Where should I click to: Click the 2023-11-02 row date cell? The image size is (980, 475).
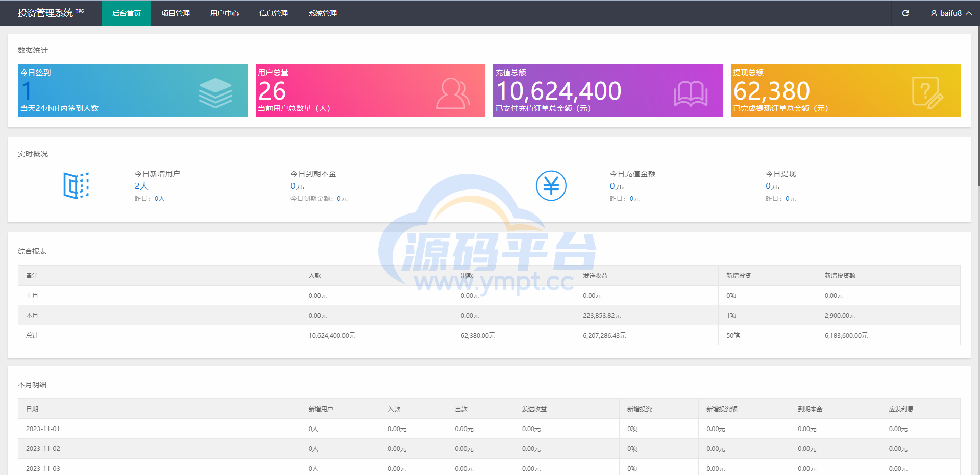click(43, 449)
